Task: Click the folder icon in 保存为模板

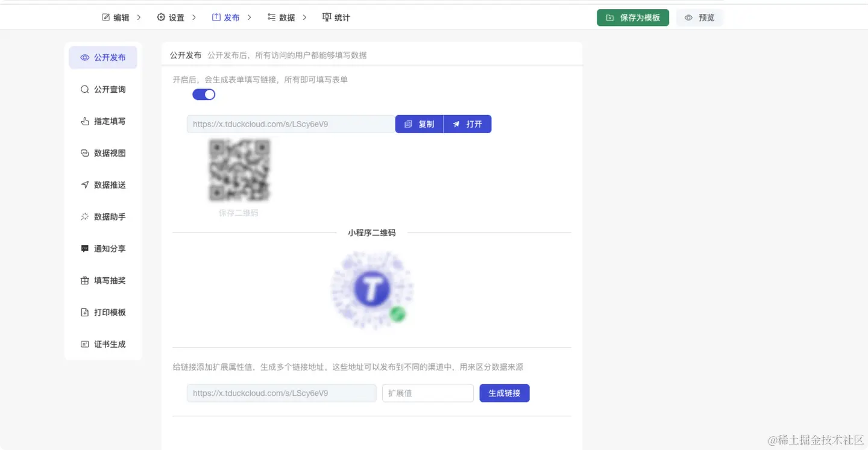Action: (x=610, y=18)
